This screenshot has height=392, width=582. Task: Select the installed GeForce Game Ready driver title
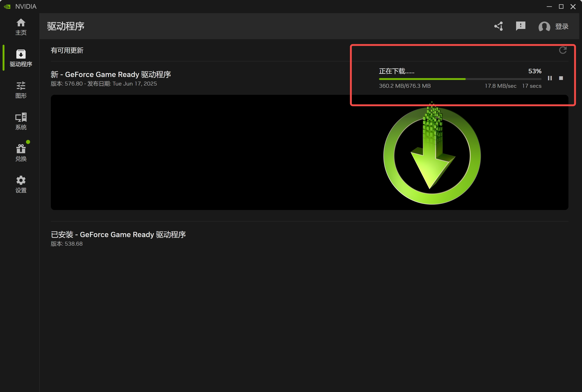(118, 234)
